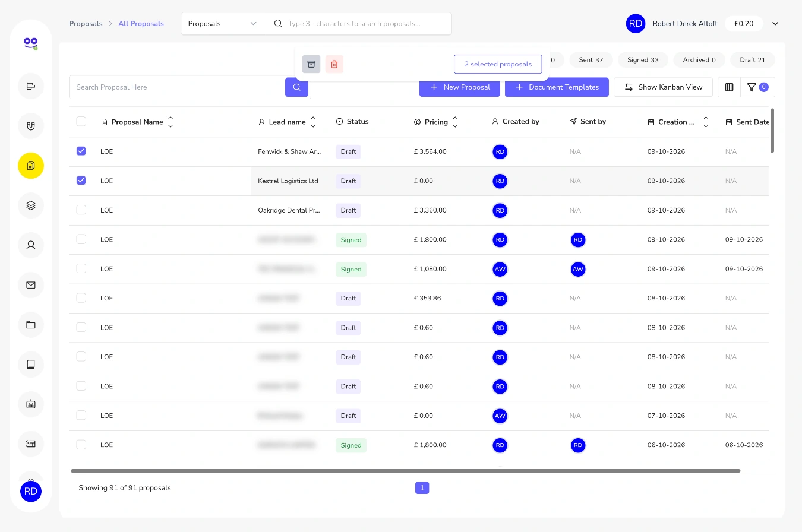Click the app logo in the sidebar

coord(31,43)
